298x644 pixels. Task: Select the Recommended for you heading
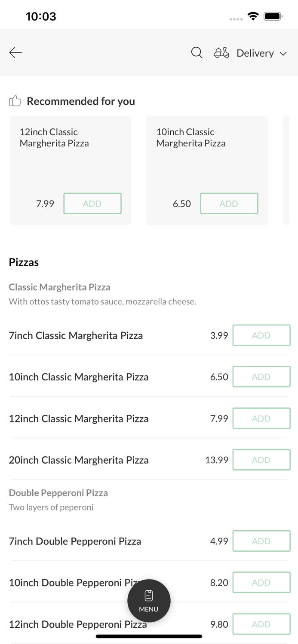[81, 101]
